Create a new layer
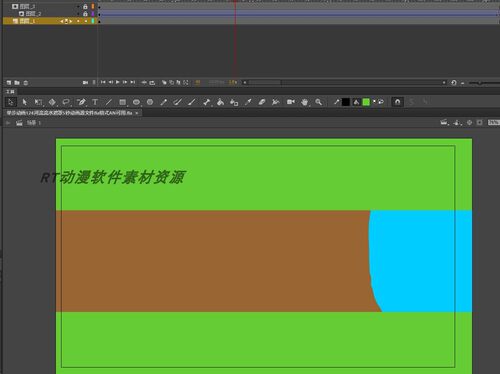The height and width of the screenshot is (374, 500). [9, 83]
